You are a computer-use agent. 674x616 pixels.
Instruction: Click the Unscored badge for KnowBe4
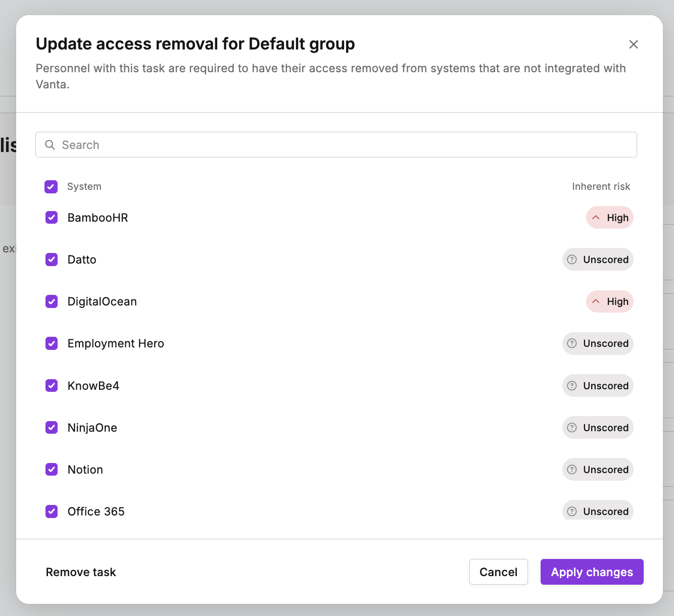[x=598, y=386]
